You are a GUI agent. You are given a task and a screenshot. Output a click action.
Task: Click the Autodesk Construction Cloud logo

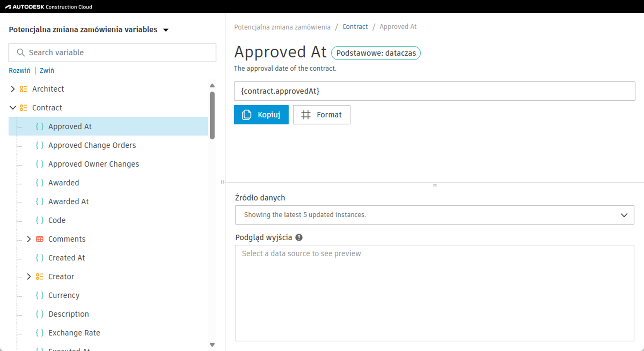(48, 7)
